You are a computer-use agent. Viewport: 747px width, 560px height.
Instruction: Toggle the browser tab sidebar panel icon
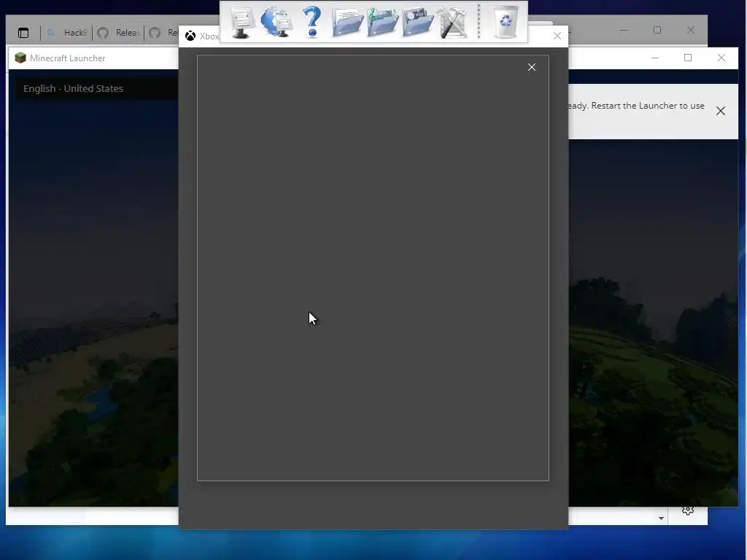click(x=23, y=33)
